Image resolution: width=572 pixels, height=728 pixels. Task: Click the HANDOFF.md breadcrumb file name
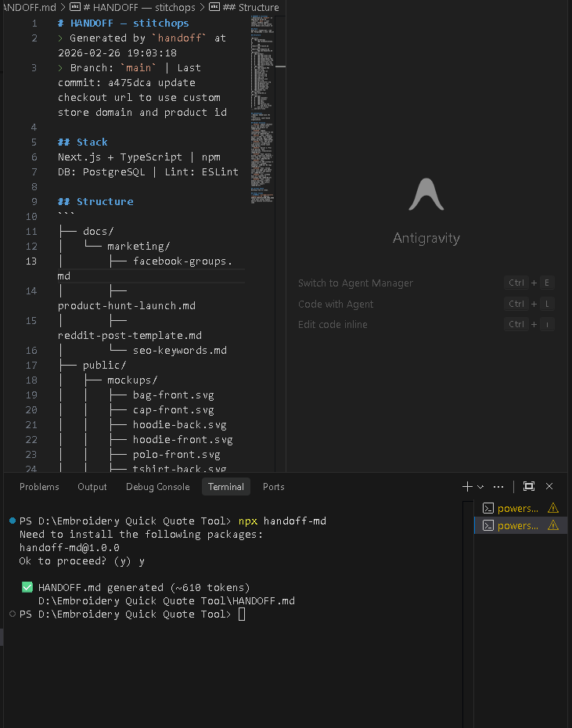29,7
